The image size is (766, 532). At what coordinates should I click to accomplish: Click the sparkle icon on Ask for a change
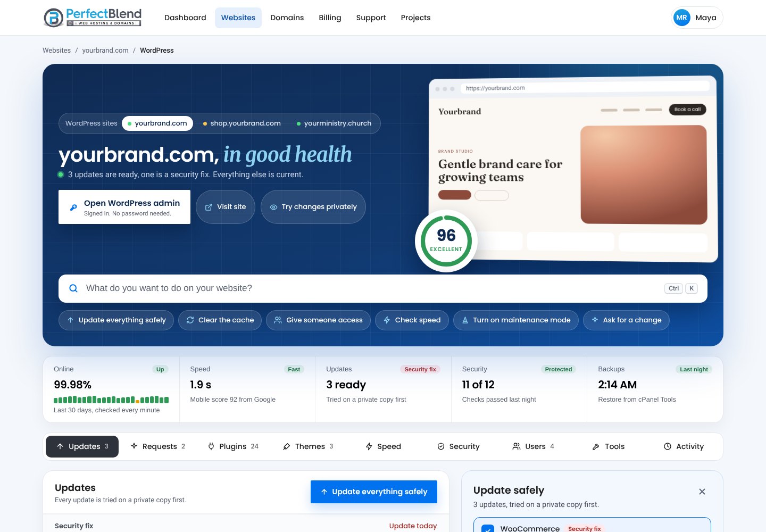595,320
